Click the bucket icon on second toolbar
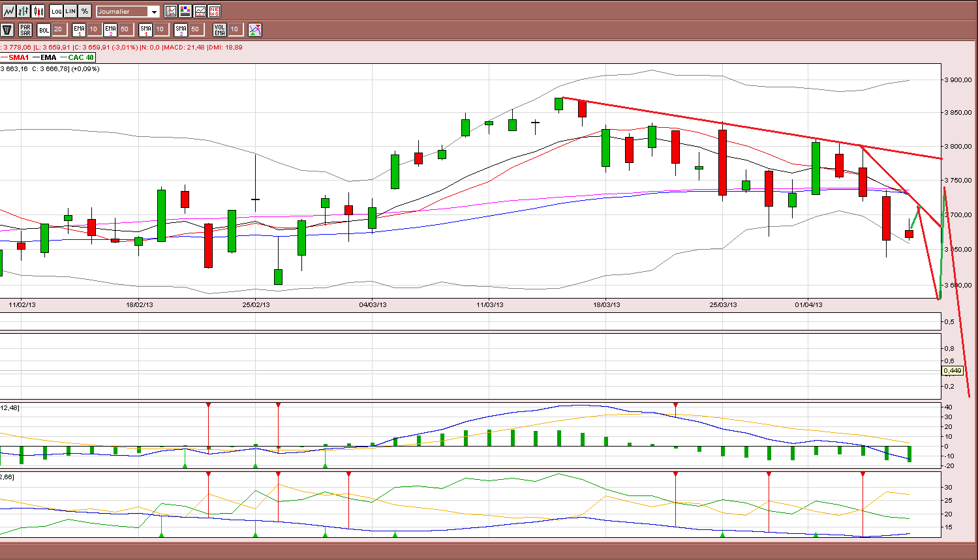The image size is (978, 560). [x=7, y=29]
